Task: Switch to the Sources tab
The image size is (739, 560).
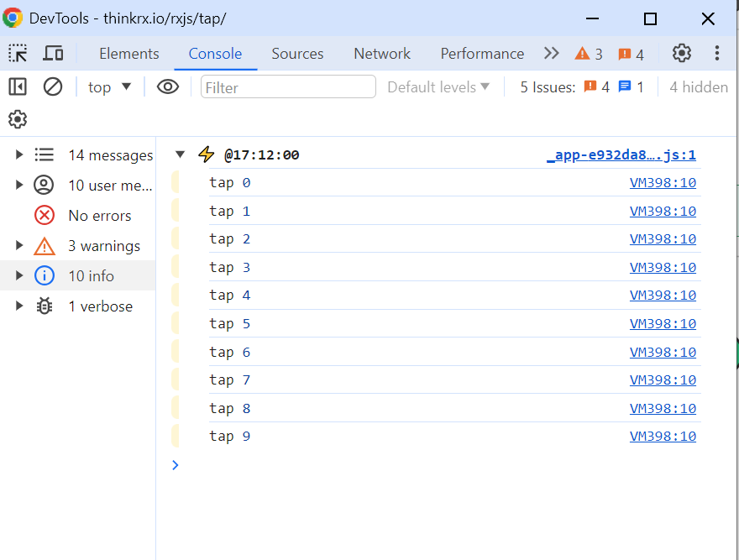Action: pos(297,53)
